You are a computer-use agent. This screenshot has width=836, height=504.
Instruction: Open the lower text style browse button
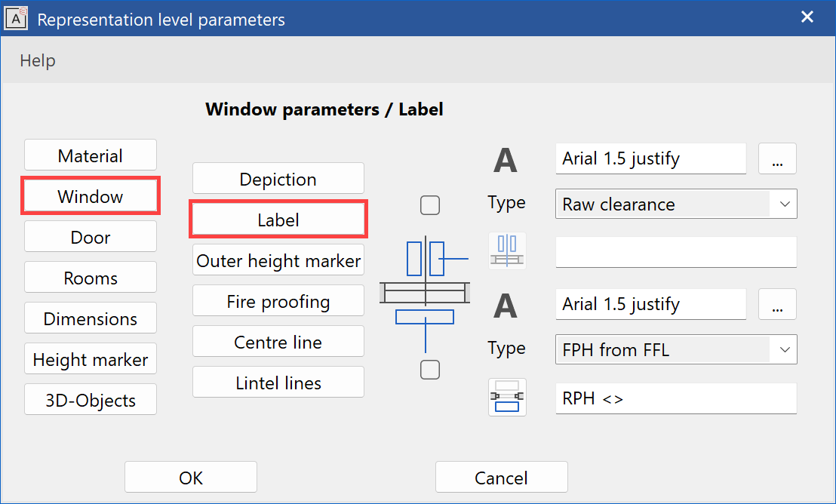[777, 304]
